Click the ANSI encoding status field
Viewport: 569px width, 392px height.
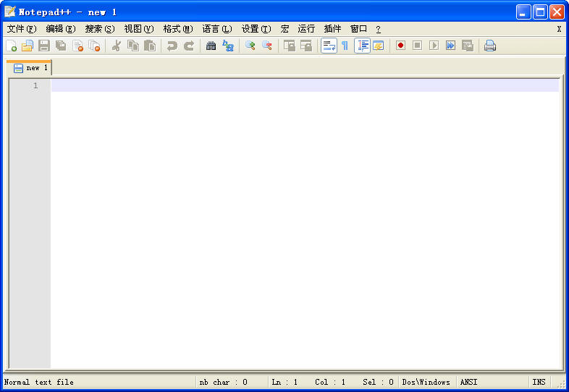[x=468, y=382]
